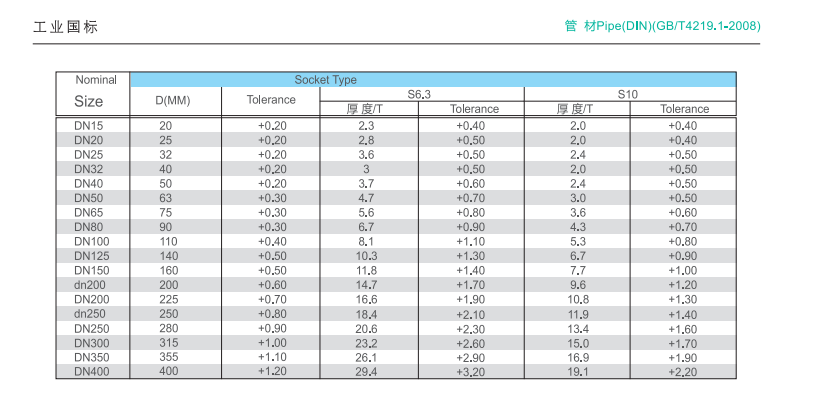The height and width of the screenshot is (394, 840).
Task: Click the 工业国标 heading
Action: pos(65,27)
